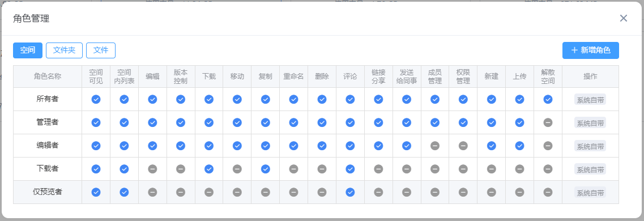Screen dimensions: 644x221
Task: Switch to the 空间 tab
Action: (28, 50)
